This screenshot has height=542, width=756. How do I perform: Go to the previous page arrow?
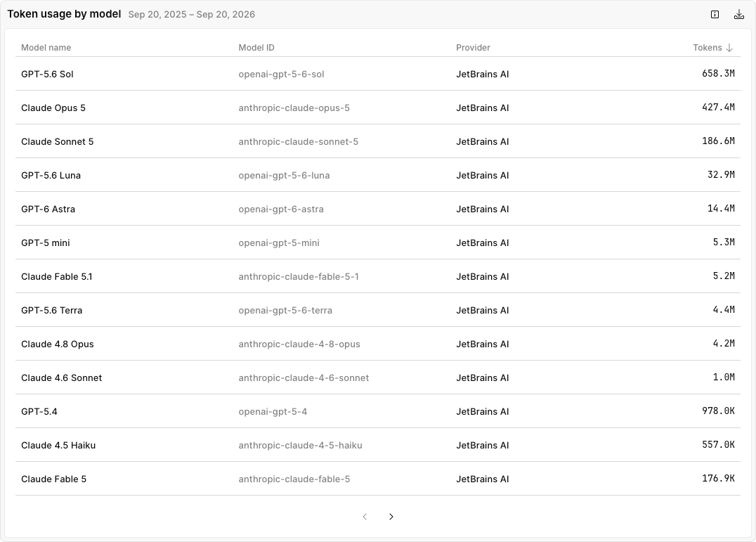tap(365, 517)
